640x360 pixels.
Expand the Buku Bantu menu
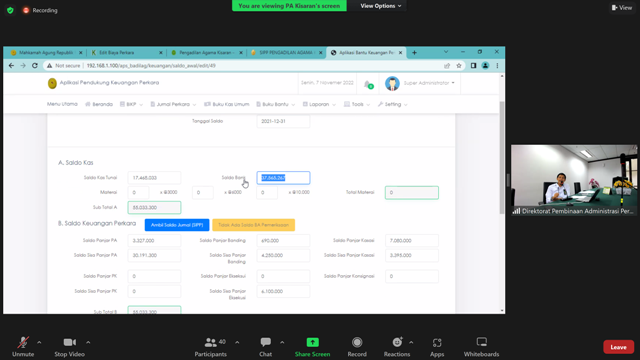click(276, 104)
